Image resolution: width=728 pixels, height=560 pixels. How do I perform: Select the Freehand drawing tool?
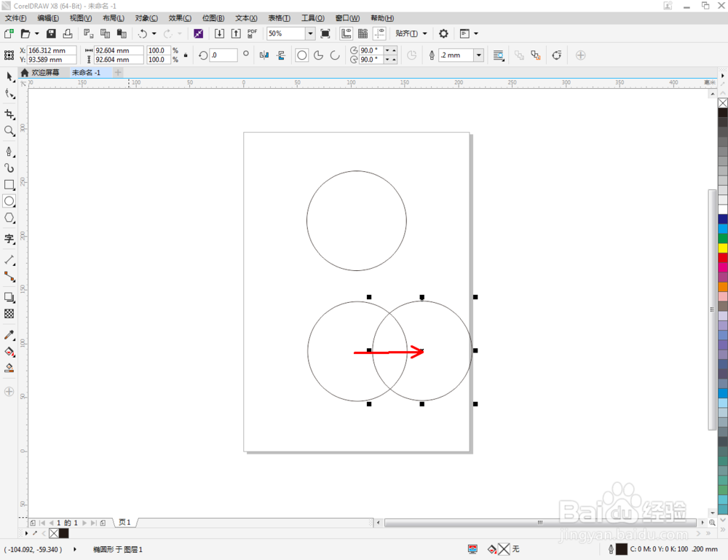[x=9, y=151]
